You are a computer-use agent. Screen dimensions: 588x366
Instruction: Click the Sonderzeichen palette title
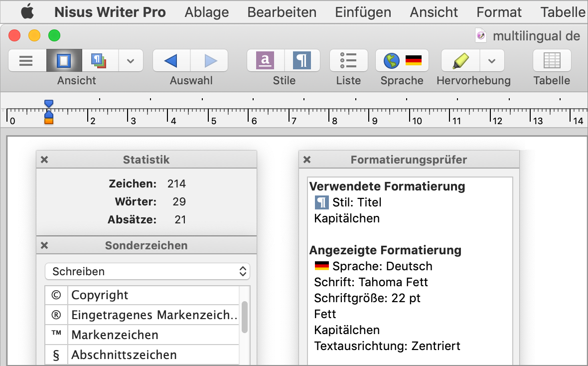[146, 245]
